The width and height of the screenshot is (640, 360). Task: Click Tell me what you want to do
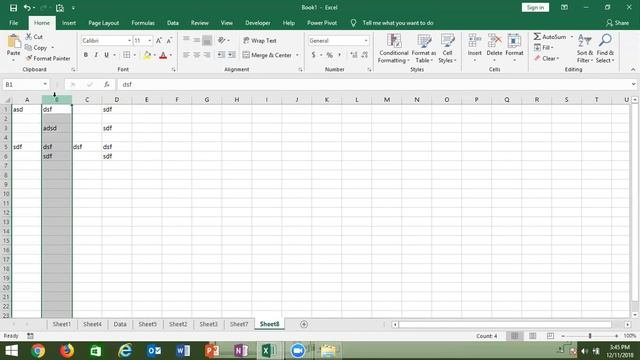pos(398,23)
